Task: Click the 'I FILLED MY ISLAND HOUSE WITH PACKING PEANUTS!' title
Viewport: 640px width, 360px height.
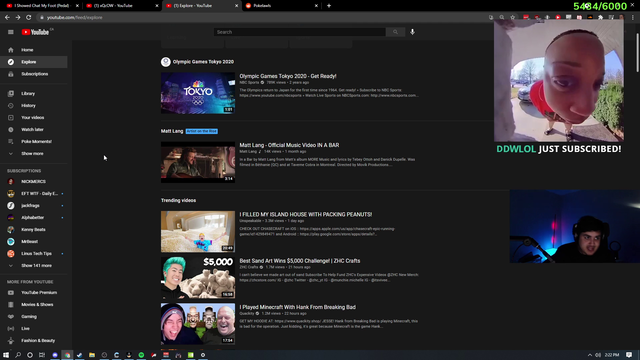Action: (305, 214)
